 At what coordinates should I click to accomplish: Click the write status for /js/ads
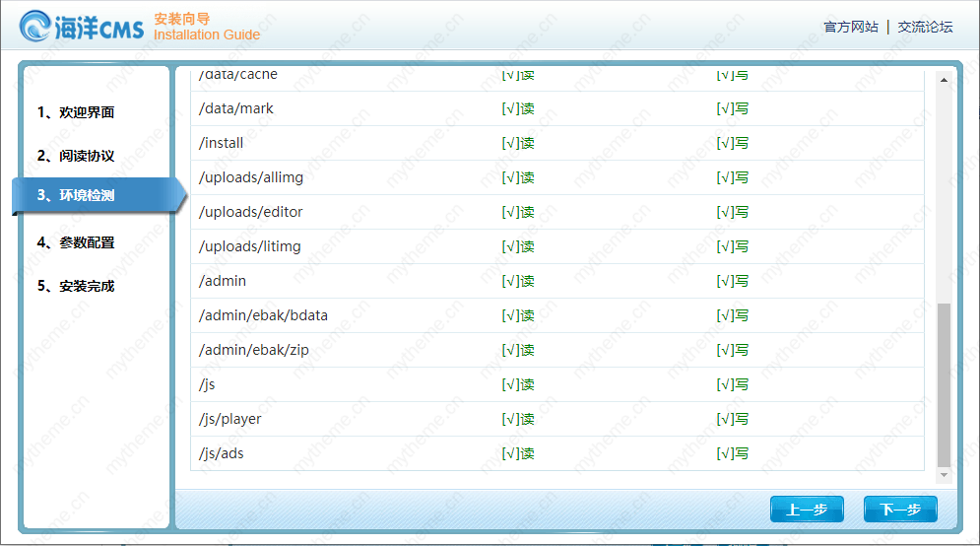[733, 453]
